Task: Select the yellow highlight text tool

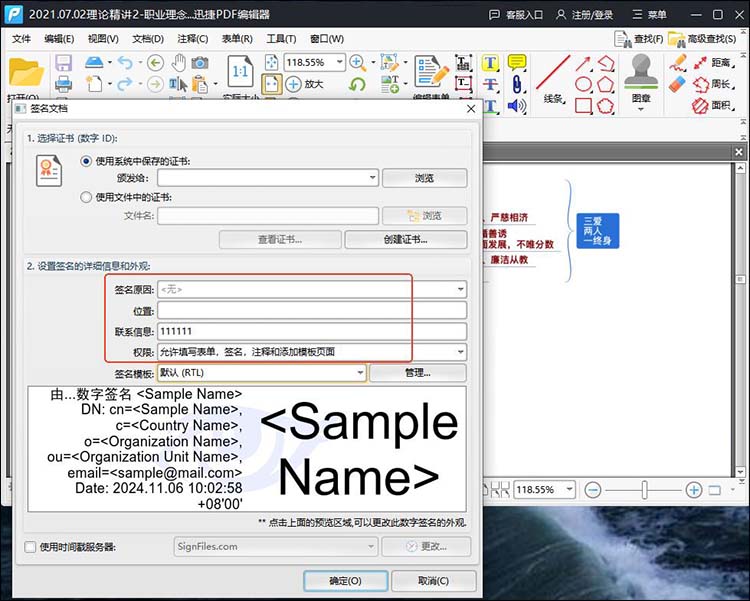Action: pyautogui.click(x=490, y=63)
